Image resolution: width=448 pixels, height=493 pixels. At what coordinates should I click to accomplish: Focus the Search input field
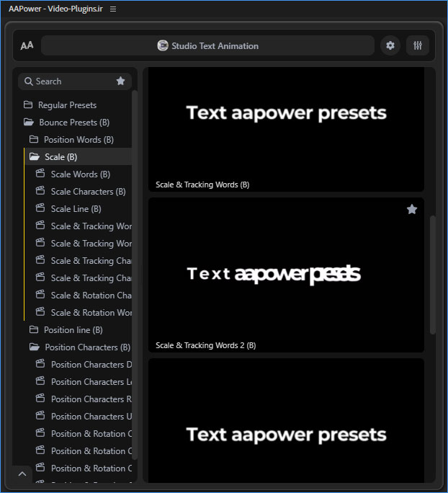pyautogui.click(x=75, y=81)
